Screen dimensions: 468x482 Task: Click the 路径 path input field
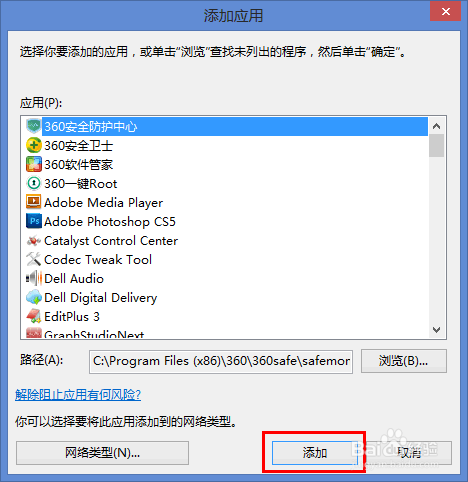click(221, 361)
